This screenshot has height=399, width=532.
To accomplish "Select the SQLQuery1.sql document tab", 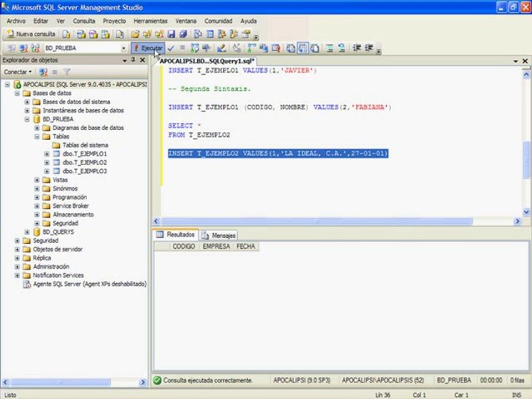I will pyautogui.click(x=207, y=61).
